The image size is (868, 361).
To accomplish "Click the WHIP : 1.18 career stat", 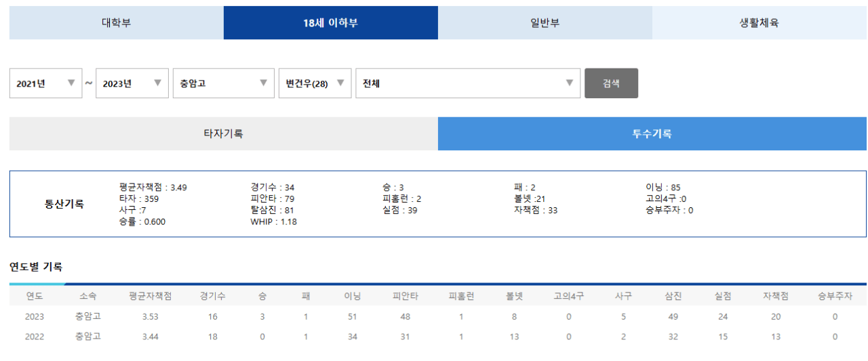I will click(273, 221).
